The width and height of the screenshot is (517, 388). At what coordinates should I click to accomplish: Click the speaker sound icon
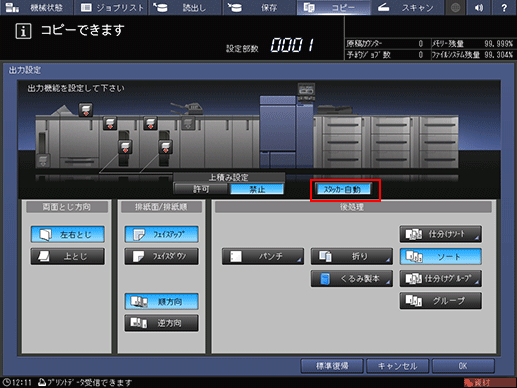(x=479, y=7)
